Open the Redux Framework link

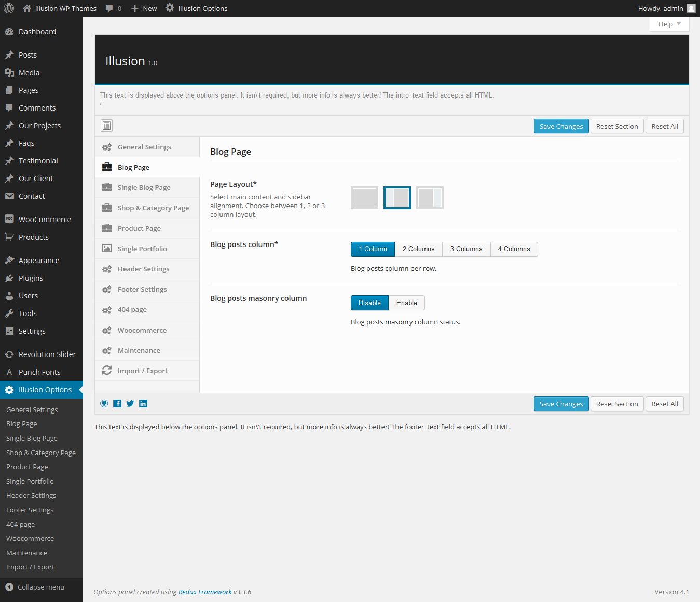[205, 592]
